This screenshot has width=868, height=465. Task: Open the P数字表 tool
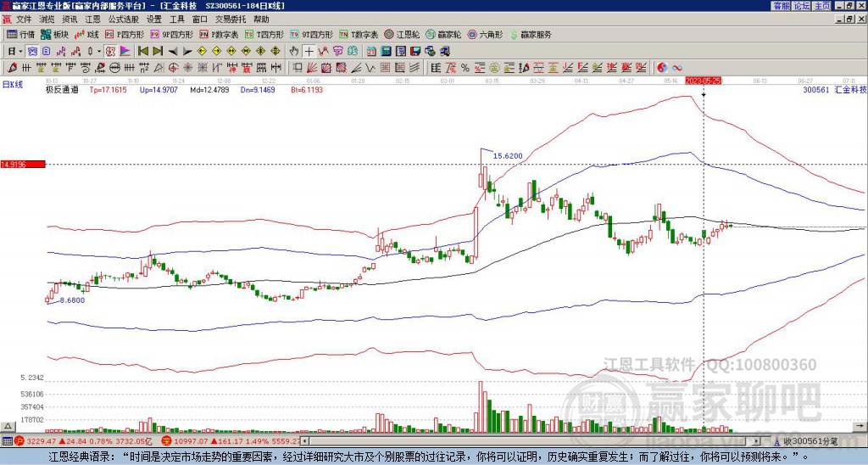220,34
